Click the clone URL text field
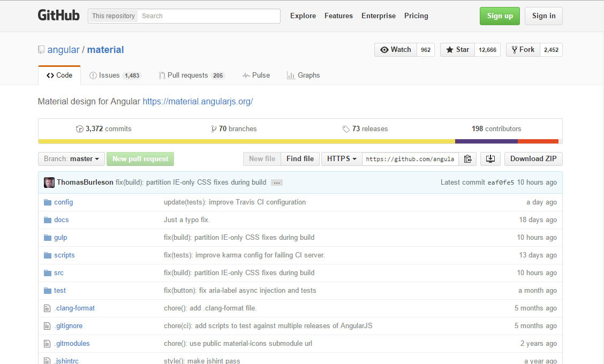This screenshot has width=604, height=364. click(x=410, y=158)
